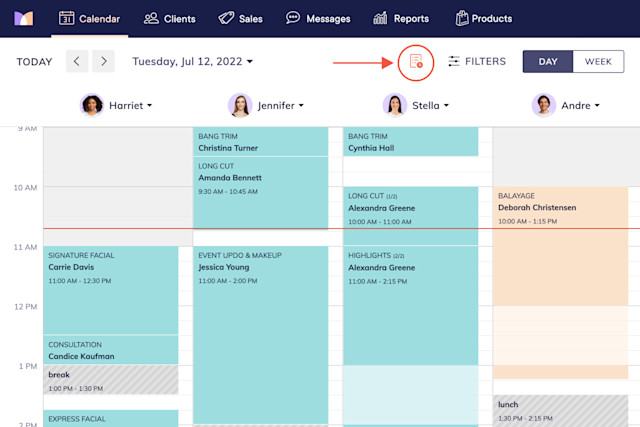Image resolution: width=640 pixels, height=427 pixels.
Task: Click Jennifer's avatar photo
Action: pos(240,105)
